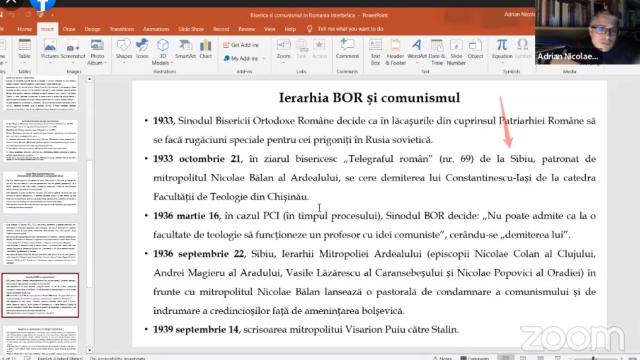640x360 pixels.
Task: Select the slide thumbnail just above the highlighted one
Action: point(40,244)
